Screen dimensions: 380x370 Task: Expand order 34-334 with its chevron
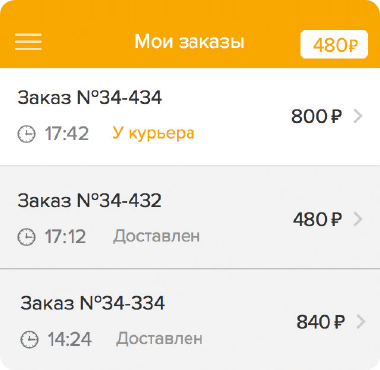(361, 322)
